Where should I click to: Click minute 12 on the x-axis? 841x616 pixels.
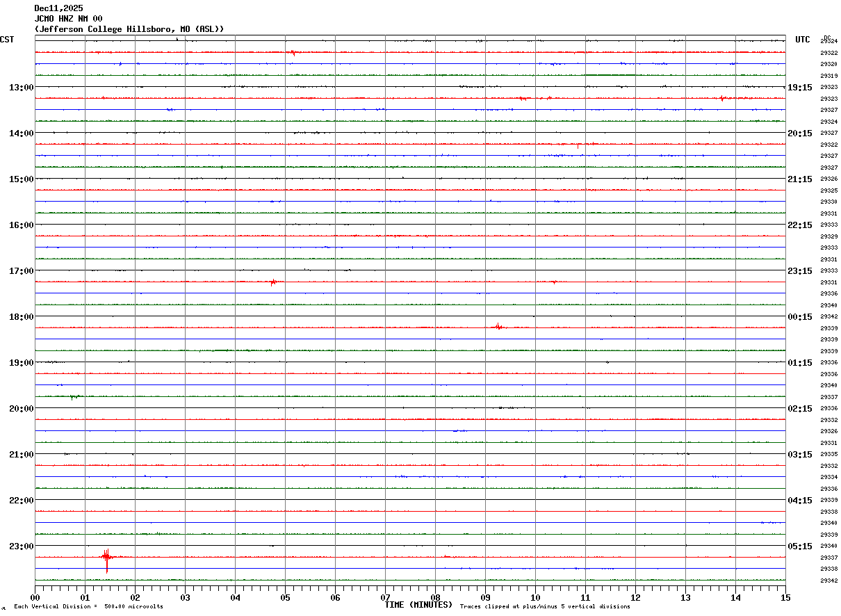pos(636,597)
